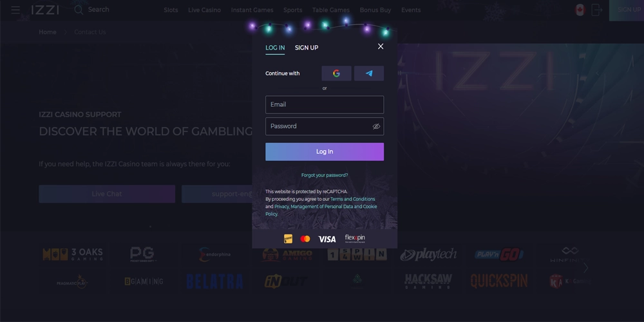
Task: Continue with Telegram icon button
Action: pos(369,73)
